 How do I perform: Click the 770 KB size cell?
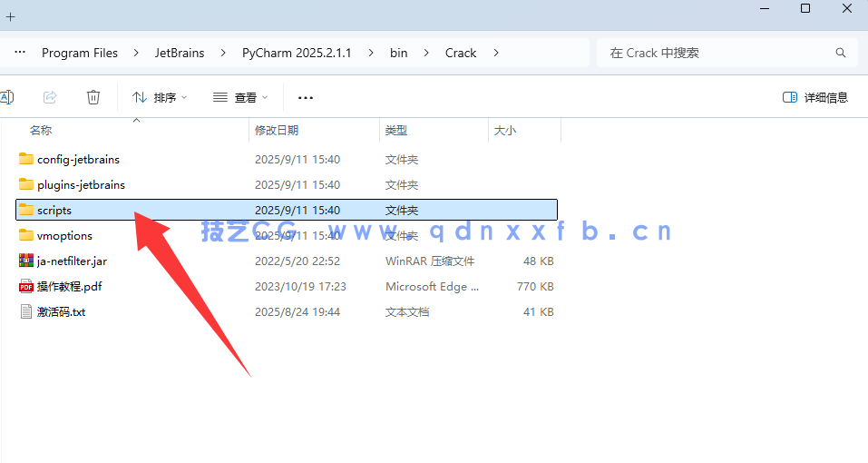click(x=535, y=286)
